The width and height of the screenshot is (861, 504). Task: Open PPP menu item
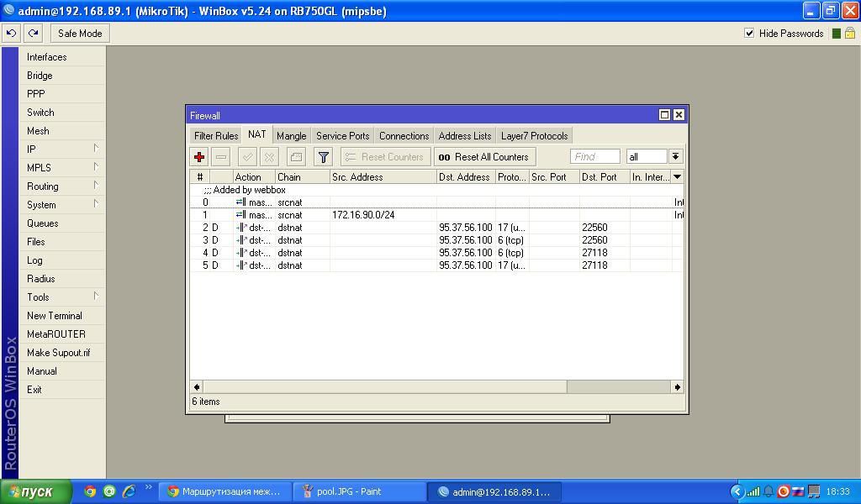(62, 94)
